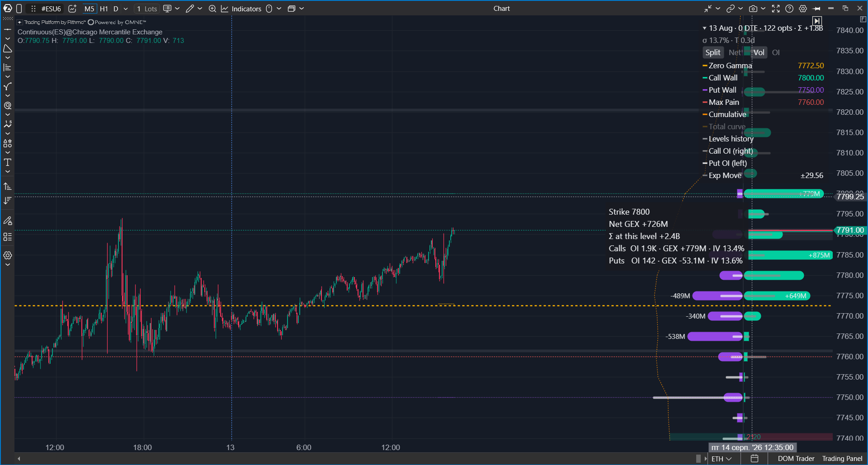This screenshot has width=868, height=465.
Task: Toggle Exp Move legend item
Action: pyautogui.click(x=722, y=175)
